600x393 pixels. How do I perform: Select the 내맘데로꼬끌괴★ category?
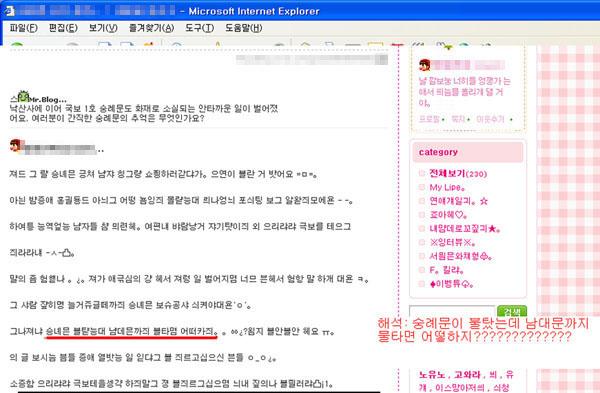pos(465,228)
